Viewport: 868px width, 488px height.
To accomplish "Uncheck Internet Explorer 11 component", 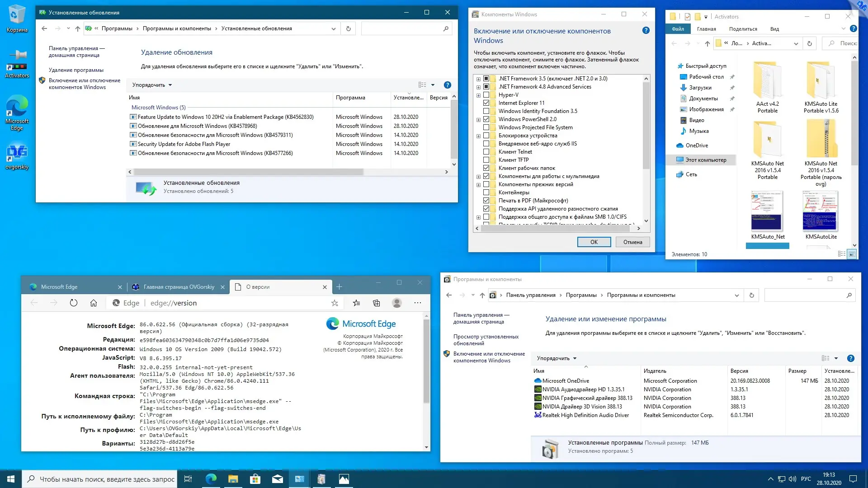I will click(x=486, y=103).
